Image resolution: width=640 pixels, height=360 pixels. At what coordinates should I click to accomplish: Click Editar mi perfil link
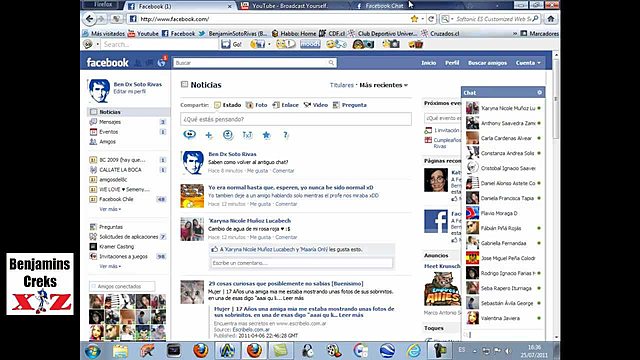[129, 91]
